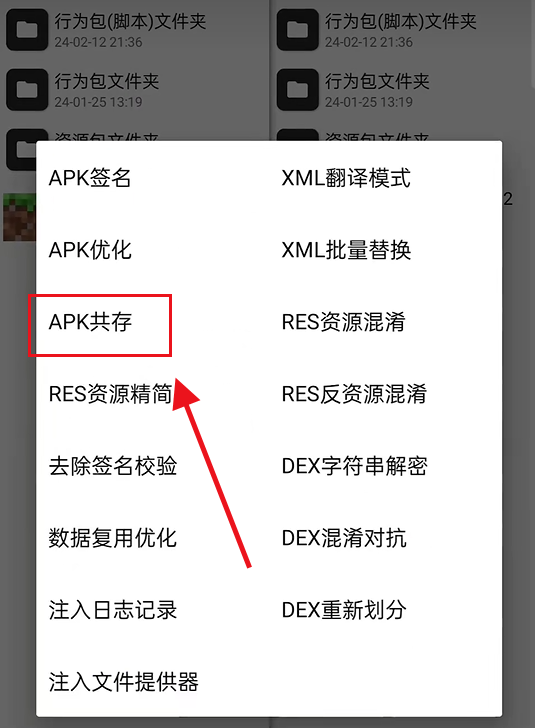Screen dimensions: 535x728
Task: Select RES资源精简 entry
Action: (x=111, y=394)
